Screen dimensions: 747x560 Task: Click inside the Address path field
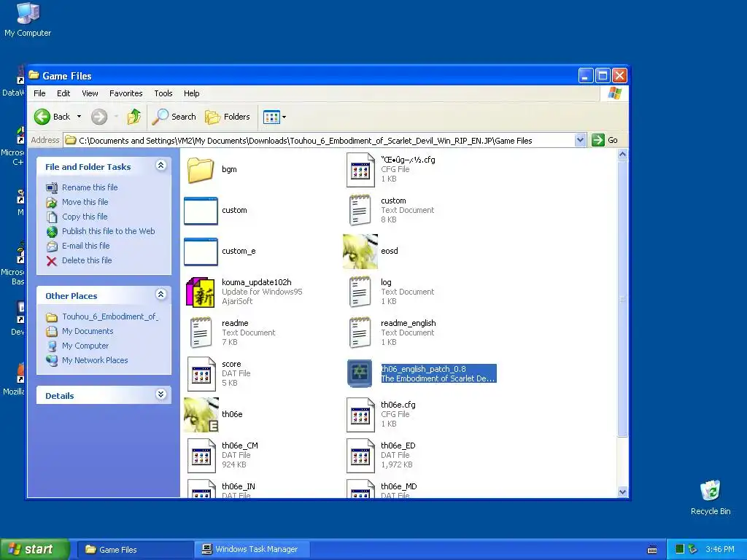(320, 141)
